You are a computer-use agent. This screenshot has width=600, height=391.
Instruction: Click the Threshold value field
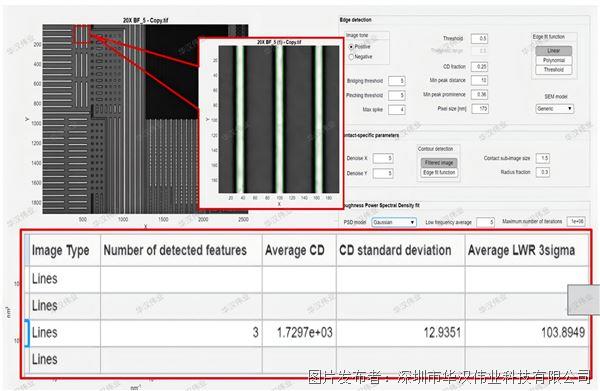click(479, 38)
